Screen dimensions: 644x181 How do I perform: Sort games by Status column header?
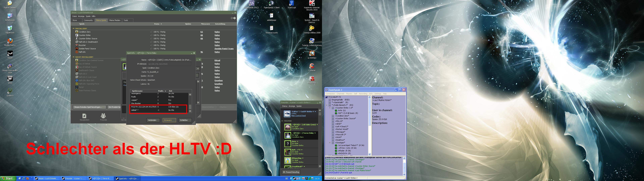click(158, 24)
